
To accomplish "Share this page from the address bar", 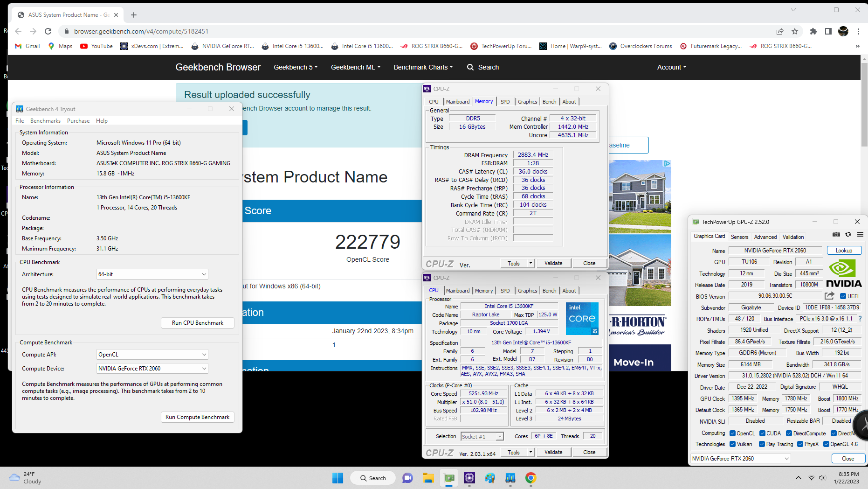I will click(780, 31).
